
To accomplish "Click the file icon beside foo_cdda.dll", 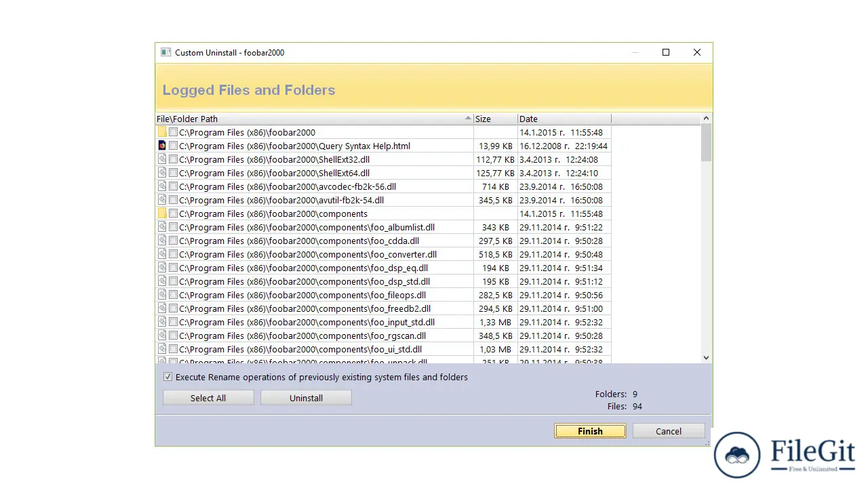I will (162, 241).
